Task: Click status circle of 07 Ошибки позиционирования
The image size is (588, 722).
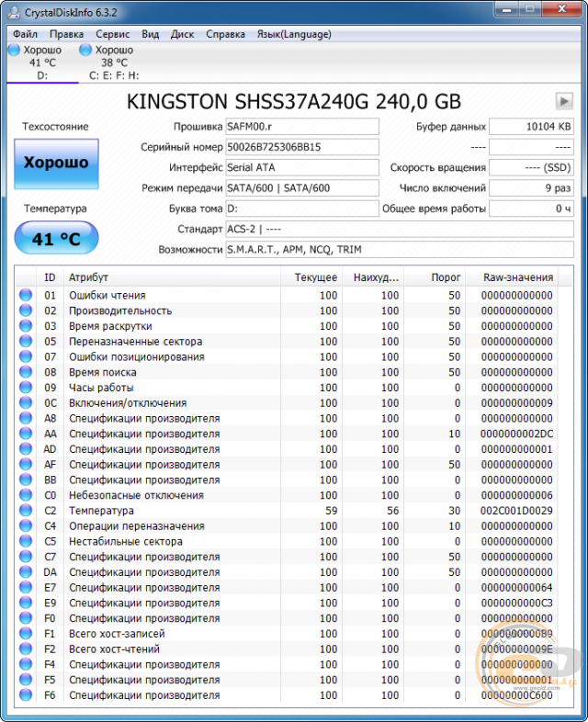Action: pyautogui.click(x=26, y=356)
